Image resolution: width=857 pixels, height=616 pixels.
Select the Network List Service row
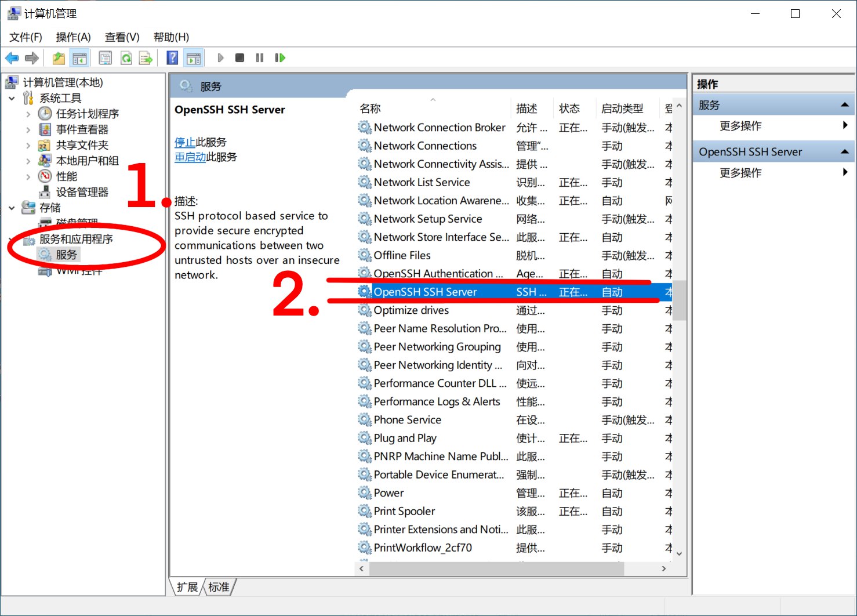click(x=514, y=182)
